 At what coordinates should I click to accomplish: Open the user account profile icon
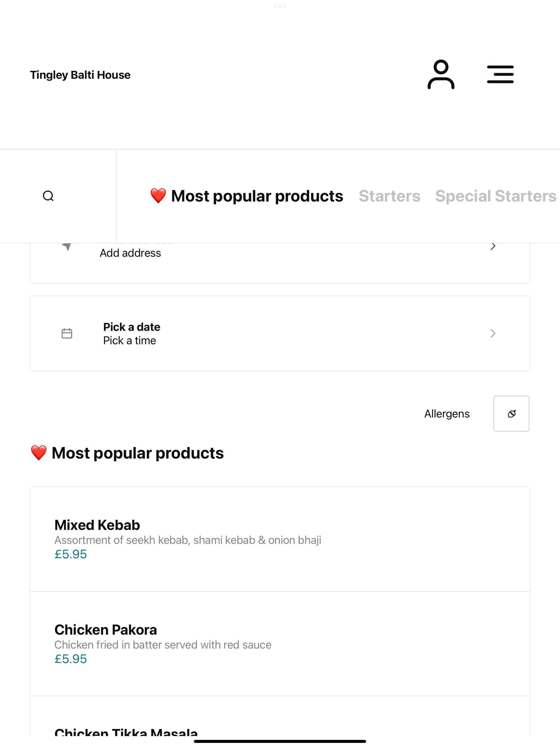441,75
